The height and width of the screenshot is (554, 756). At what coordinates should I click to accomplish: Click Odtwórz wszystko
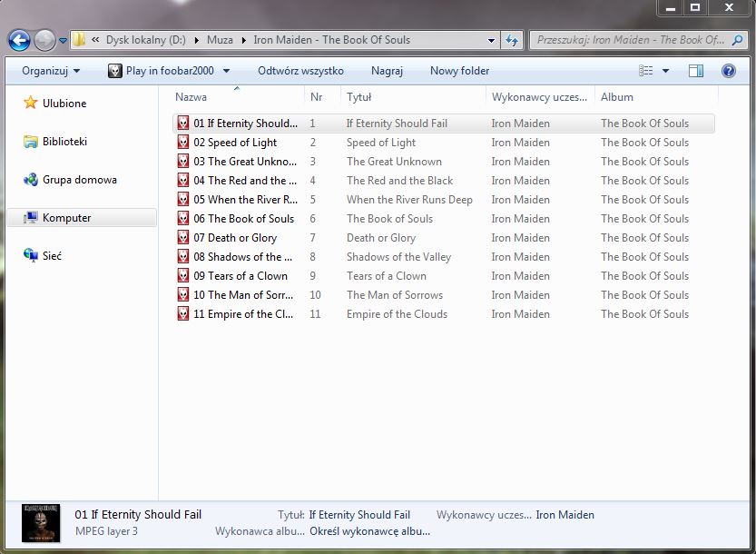pos(301,71)
